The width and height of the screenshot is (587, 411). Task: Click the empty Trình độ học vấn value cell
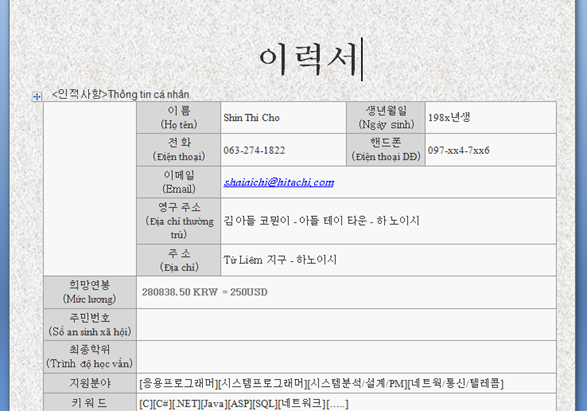pyautogui.click(x=346, y=357)
